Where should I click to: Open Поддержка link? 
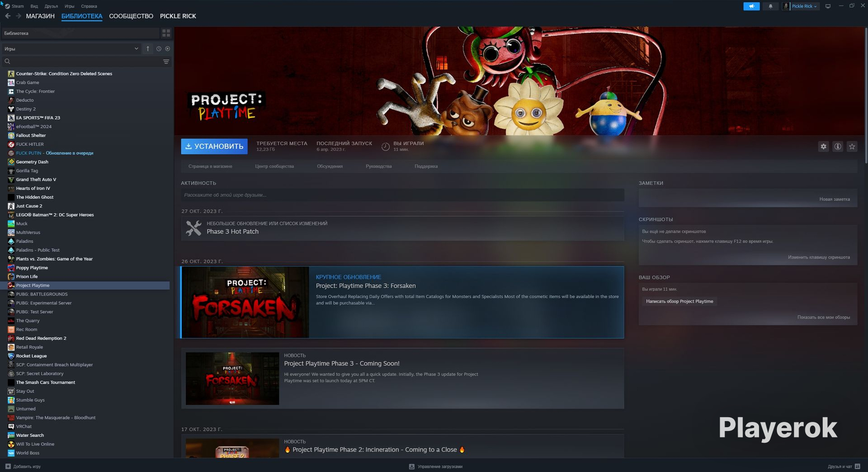[x=426, y=166]
